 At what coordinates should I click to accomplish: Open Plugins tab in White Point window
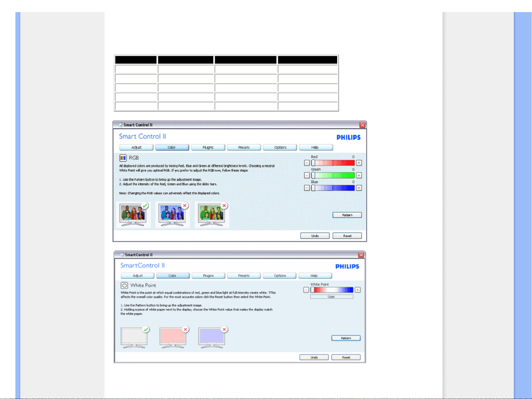[x=208, y=276]
